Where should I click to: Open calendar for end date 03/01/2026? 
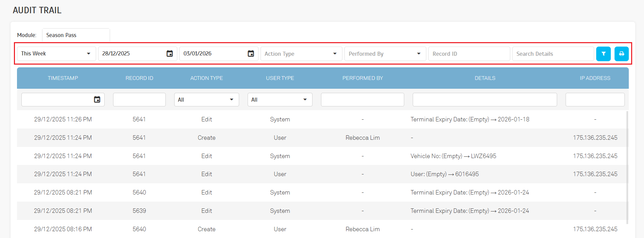251,54
